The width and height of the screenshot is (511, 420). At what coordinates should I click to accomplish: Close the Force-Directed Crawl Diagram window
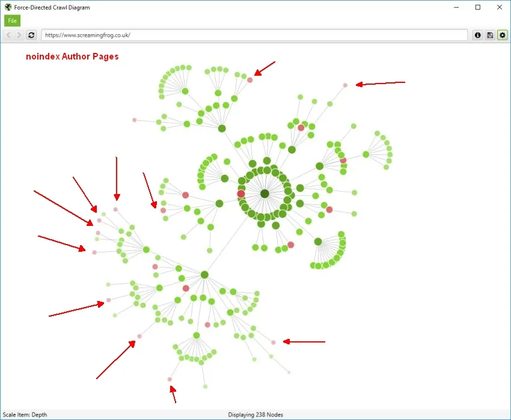tap(499, 7)
